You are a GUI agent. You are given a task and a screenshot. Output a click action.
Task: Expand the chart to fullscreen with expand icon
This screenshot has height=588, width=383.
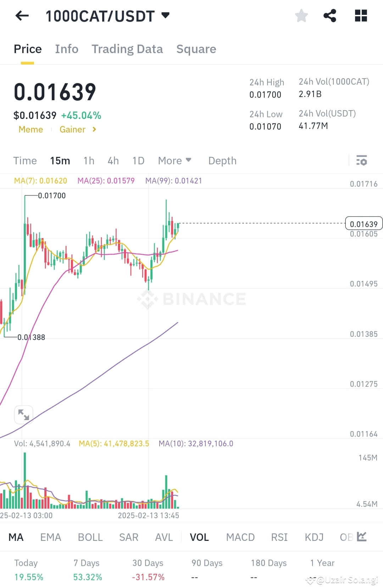point(23,414)
